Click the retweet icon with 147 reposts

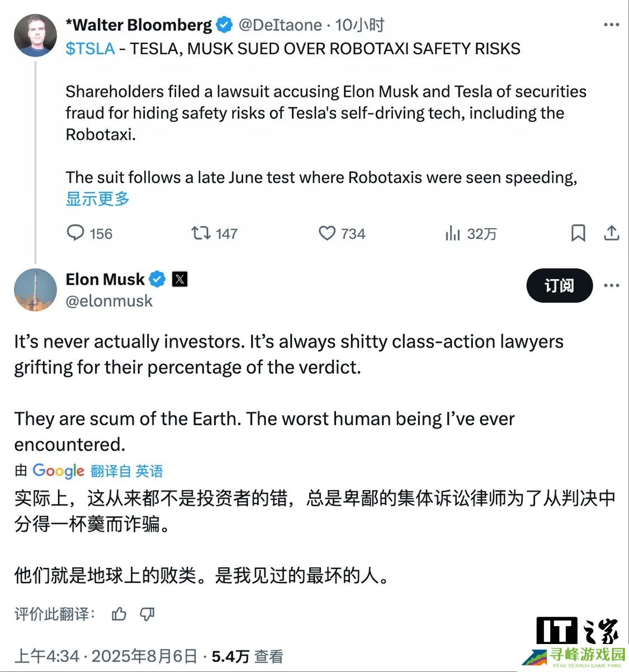[201, 233]
